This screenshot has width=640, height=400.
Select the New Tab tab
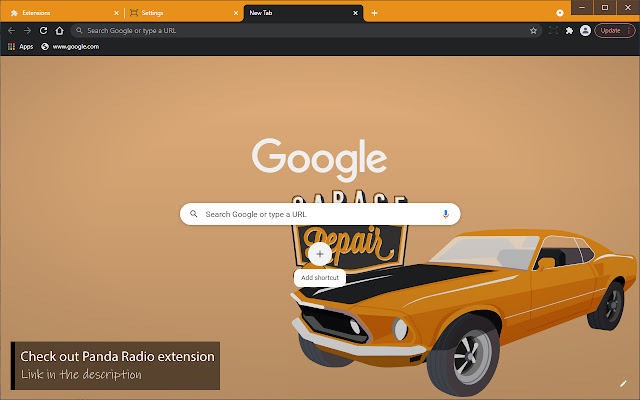tap(303, 13)
